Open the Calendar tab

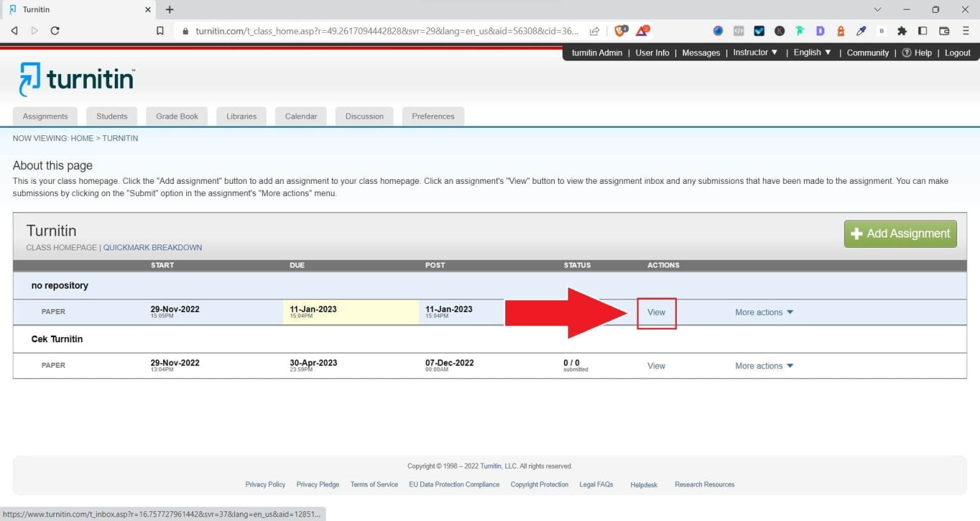(x=301, y=116)
